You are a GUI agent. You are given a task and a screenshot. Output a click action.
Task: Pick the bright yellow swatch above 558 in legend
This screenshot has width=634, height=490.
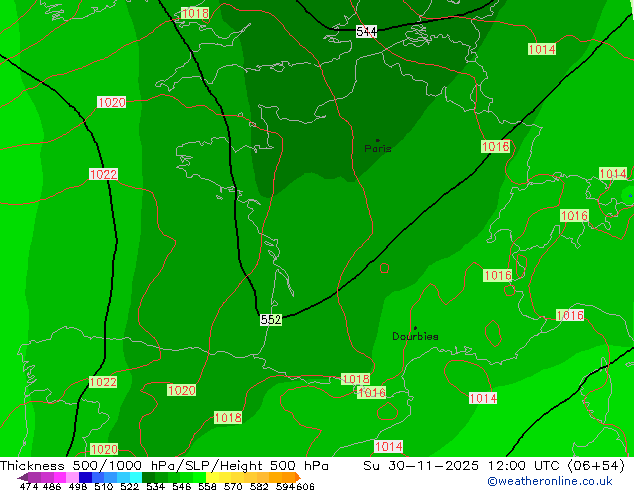tap(212, 477)
